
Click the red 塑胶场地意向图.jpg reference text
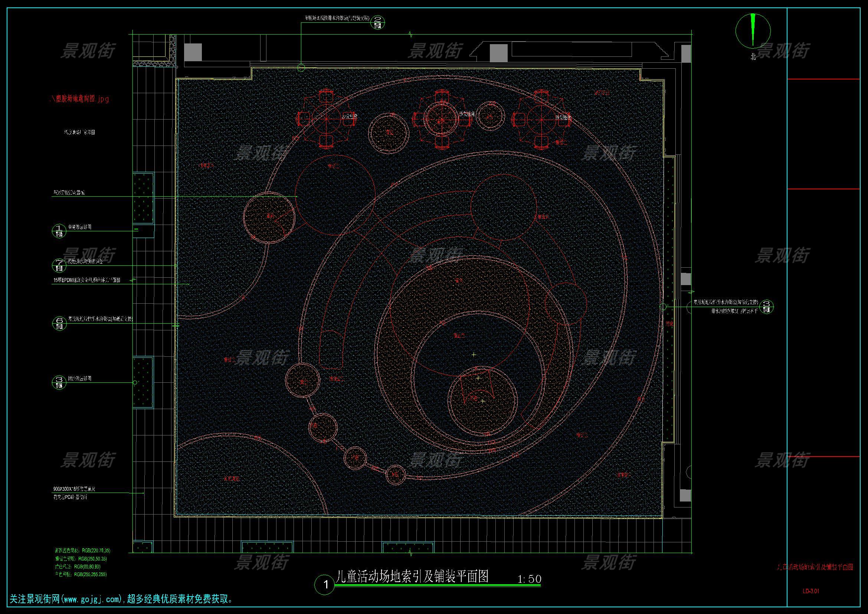pos(79,99)
